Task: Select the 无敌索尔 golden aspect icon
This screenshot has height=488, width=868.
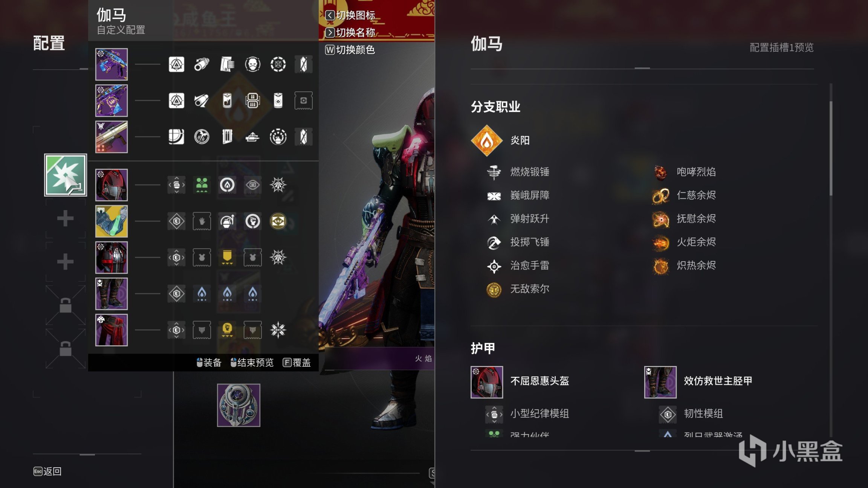Action: click(494, 289)
